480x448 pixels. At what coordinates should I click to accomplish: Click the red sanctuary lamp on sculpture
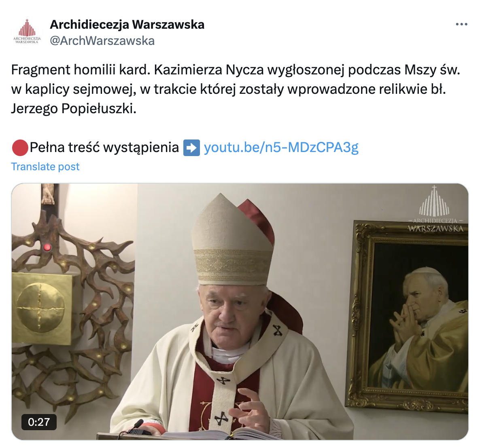[x=47, y=247]
